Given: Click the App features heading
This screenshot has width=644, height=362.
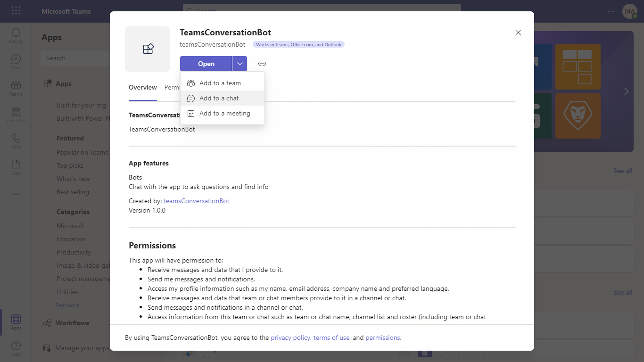Looking at the screenshot, I should (149, 163).
